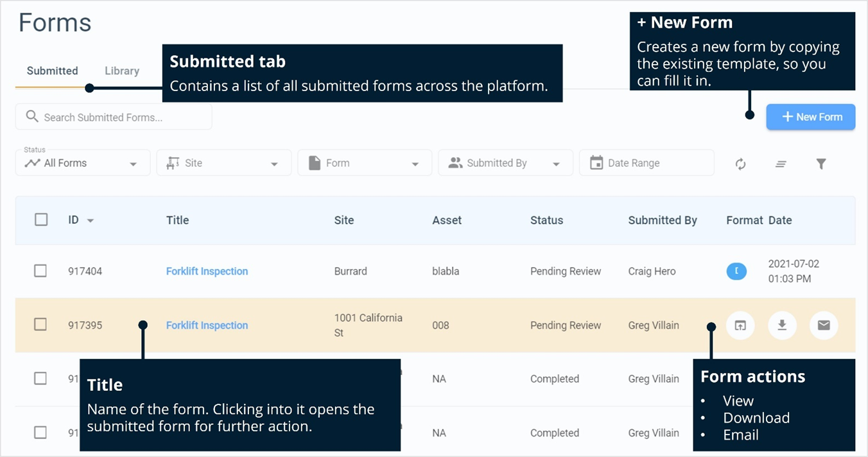Click the + New Form button

coord(810,117)
